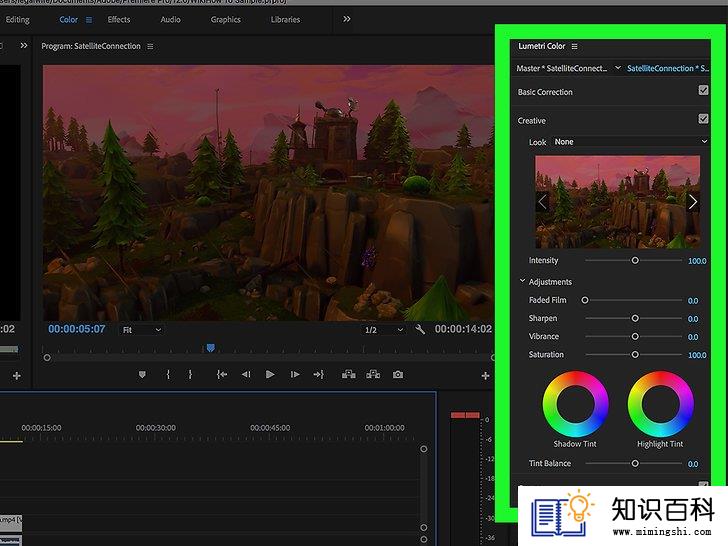
Task: Switch to the Audio workspace
Action: click(170, 20)
